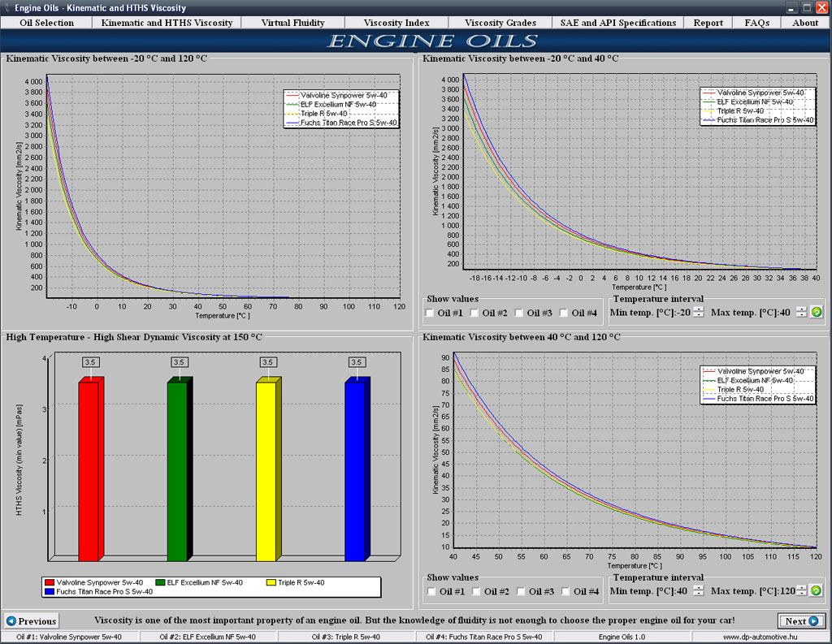Tick Oil #2 in lower Show values group
The image size is (832, 644).
pos(476,591)
